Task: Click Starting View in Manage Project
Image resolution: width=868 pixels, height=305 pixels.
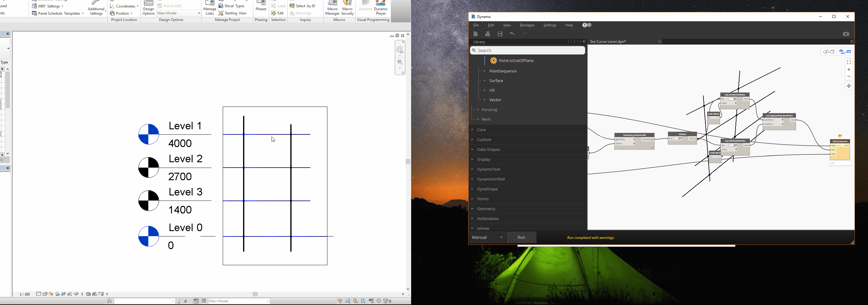Action: coord(233,13)
